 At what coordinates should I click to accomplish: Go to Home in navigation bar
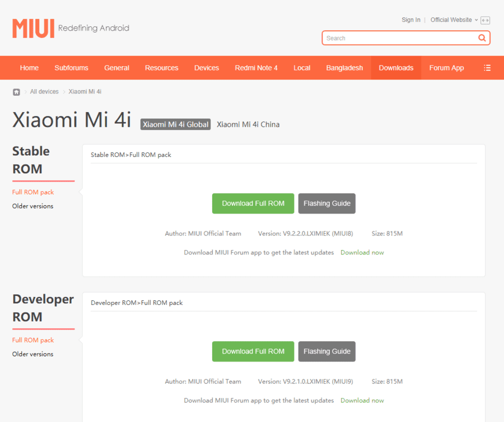(x=29, y=68)
